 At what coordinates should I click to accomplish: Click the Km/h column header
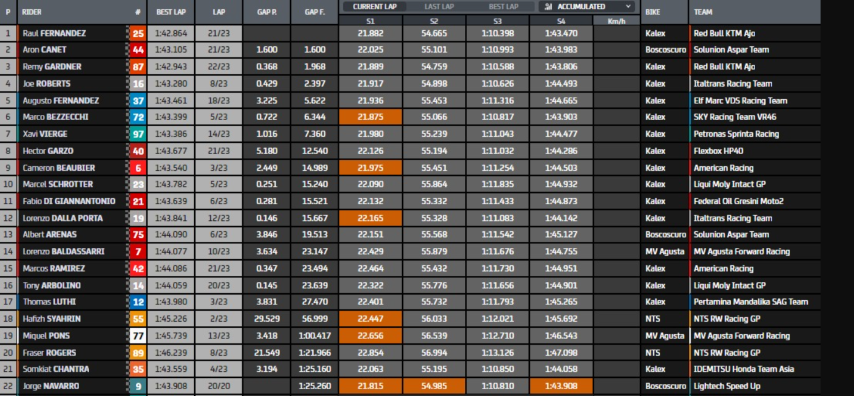coord(617,21)
